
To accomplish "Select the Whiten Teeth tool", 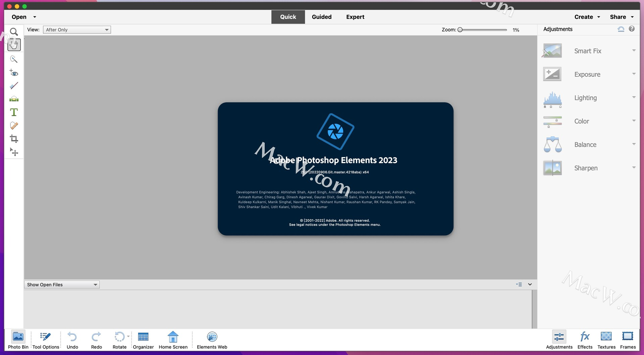I will pos(14,86).
